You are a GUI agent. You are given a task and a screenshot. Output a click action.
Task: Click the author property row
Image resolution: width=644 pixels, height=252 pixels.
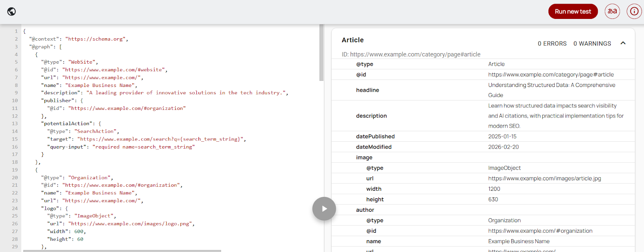pos(483,210)
